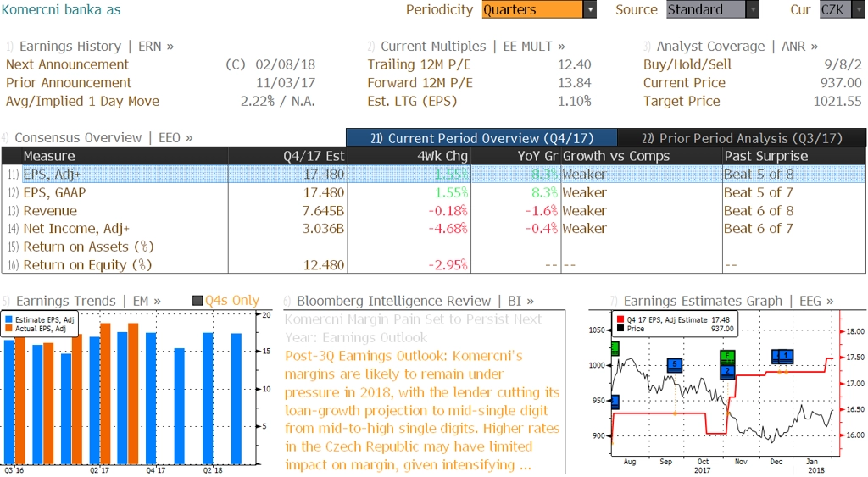Viewport: 868px width, 477px height.
Task: Click the black Price legend swatch
Action: tap(620, 329)
